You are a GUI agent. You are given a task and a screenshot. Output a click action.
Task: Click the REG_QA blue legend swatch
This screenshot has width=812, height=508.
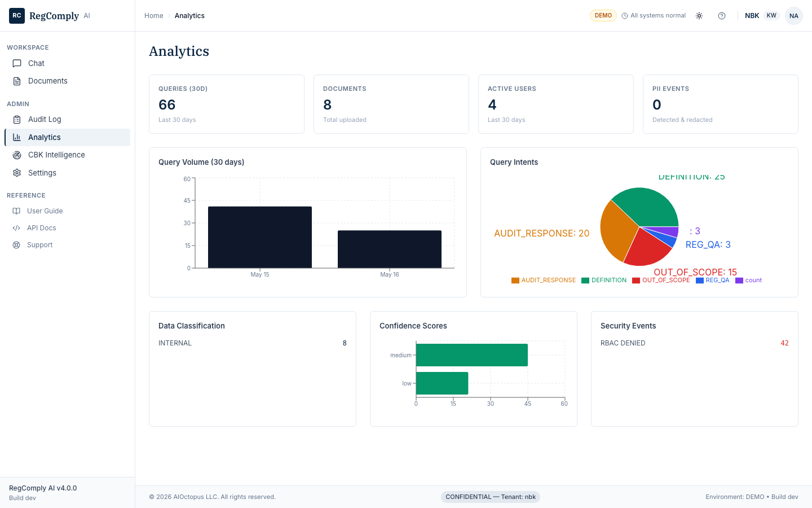[700, 281]
